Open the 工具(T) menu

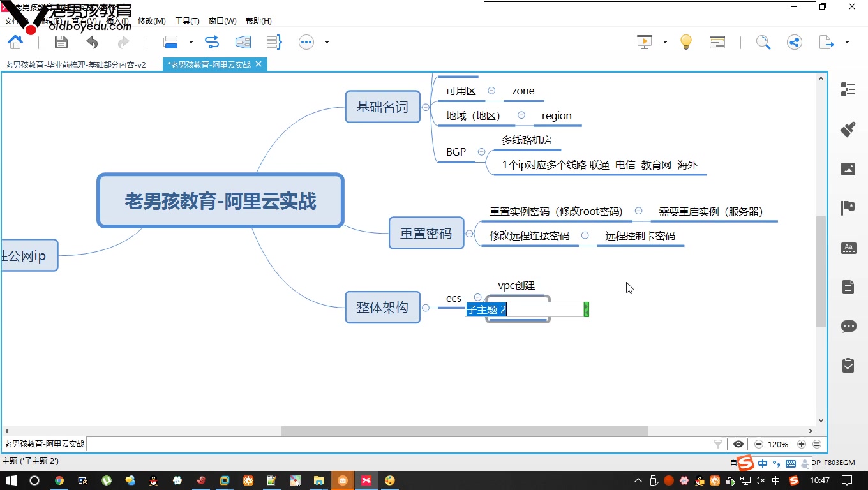coord(187,21)
